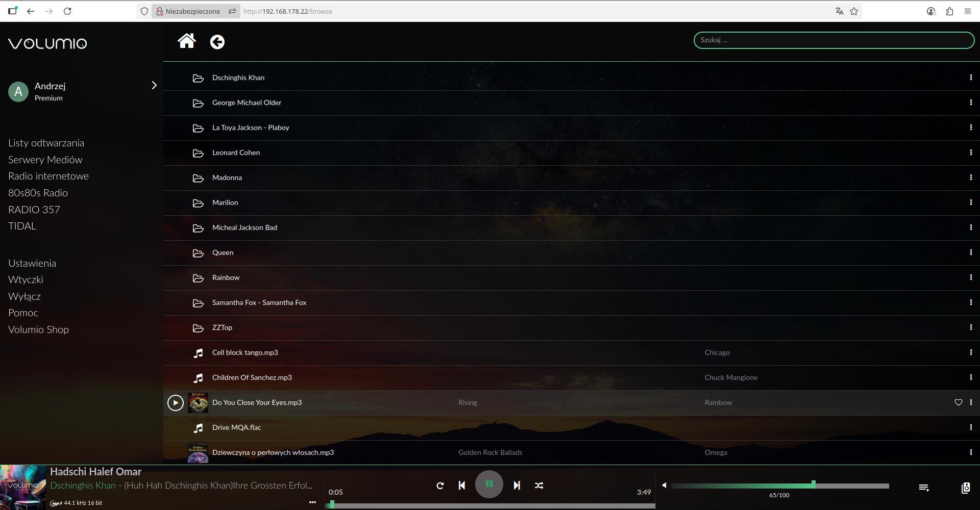Open the Madonna folder

(x=227, y=177)
